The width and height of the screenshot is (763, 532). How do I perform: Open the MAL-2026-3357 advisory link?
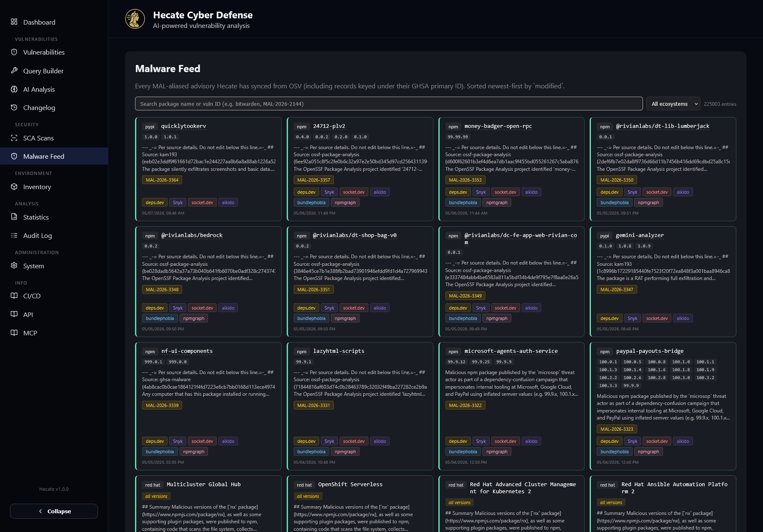tap(314, 180)
